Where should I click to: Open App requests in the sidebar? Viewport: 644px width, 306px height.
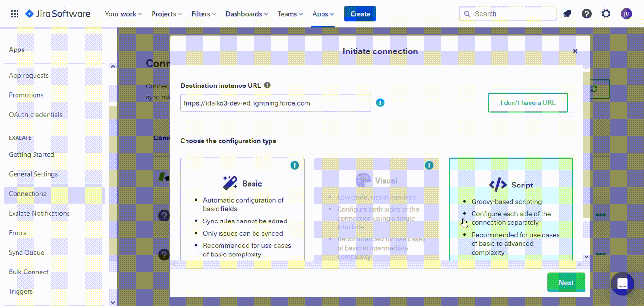pyautogui.click(x=29, y=75)
